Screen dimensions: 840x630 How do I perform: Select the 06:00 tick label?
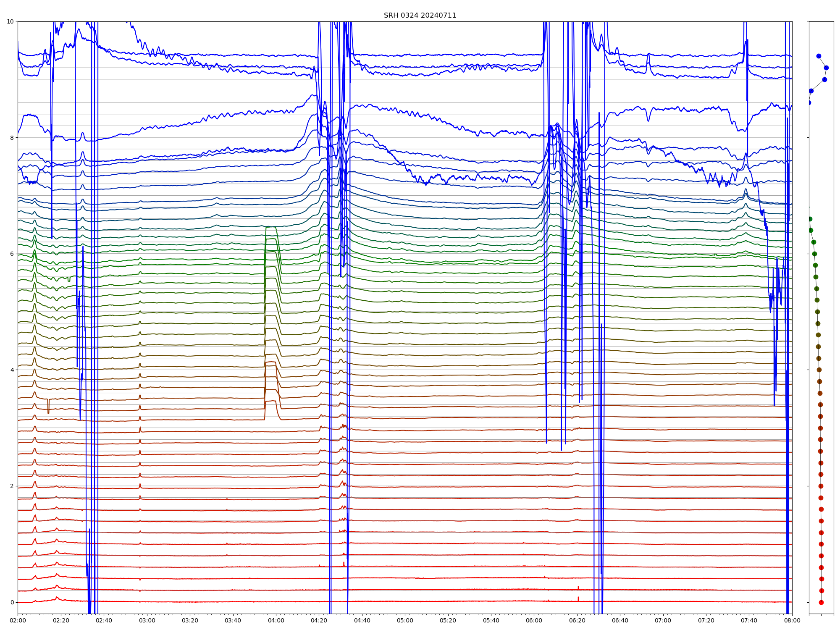click(x=534, y=620)
